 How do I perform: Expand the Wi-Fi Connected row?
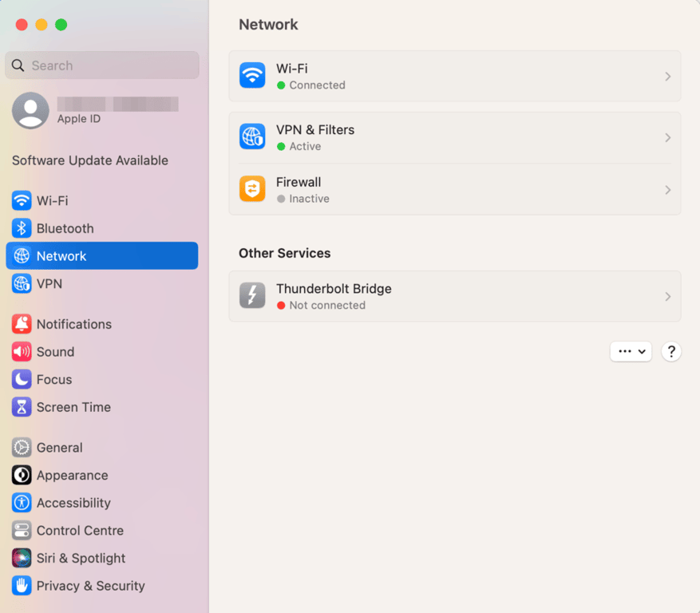pos(667,76)
